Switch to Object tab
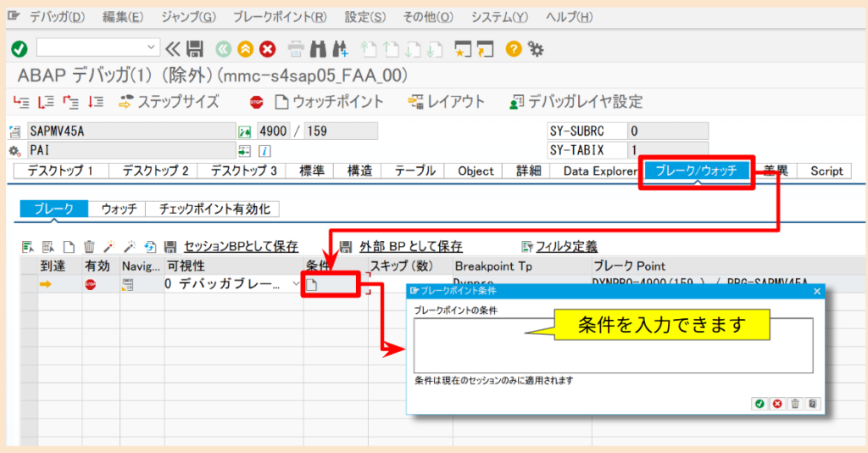Image resolution: width=868 pixels, height=453 pixels. (x=476, y=171)
